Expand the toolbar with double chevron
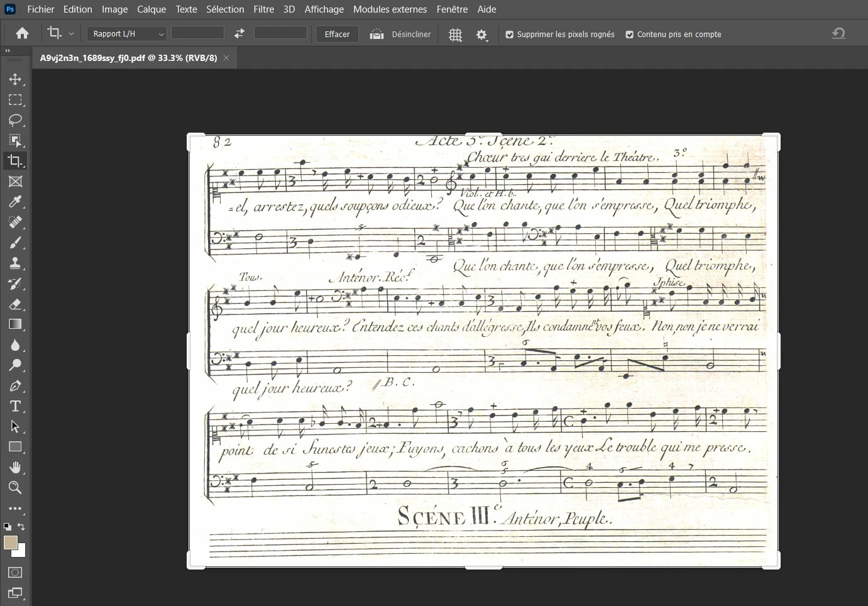This screenshot has height=606, width=868. coord(8,51)
